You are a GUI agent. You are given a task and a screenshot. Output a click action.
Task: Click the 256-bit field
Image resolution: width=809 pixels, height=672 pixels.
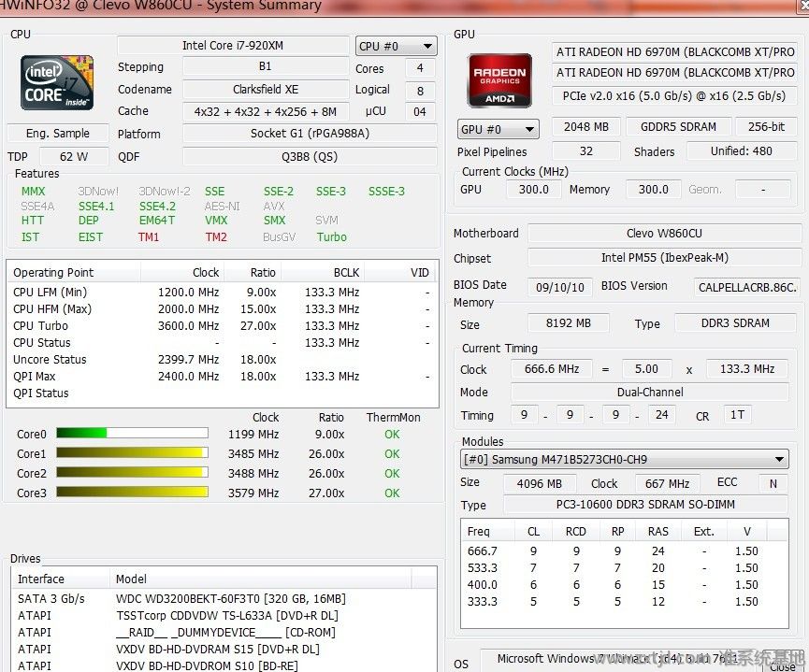(766, 127)
